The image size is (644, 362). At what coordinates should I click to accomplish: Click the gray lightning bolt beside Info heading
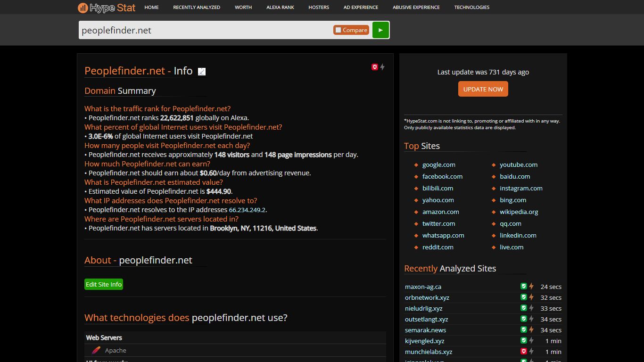click(382, 67)
